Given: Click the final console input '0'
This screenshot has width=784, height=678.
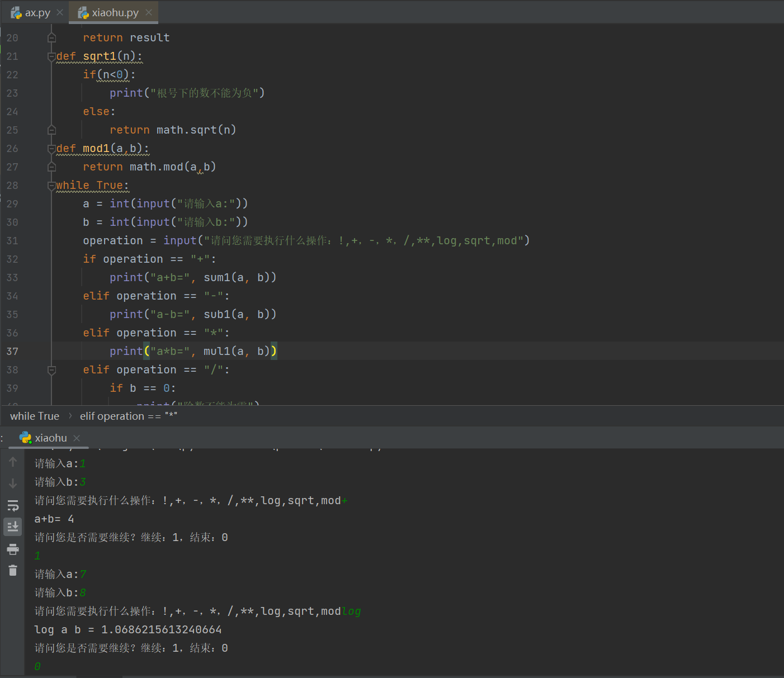Looking at the screenshot, I should point(37,666).
